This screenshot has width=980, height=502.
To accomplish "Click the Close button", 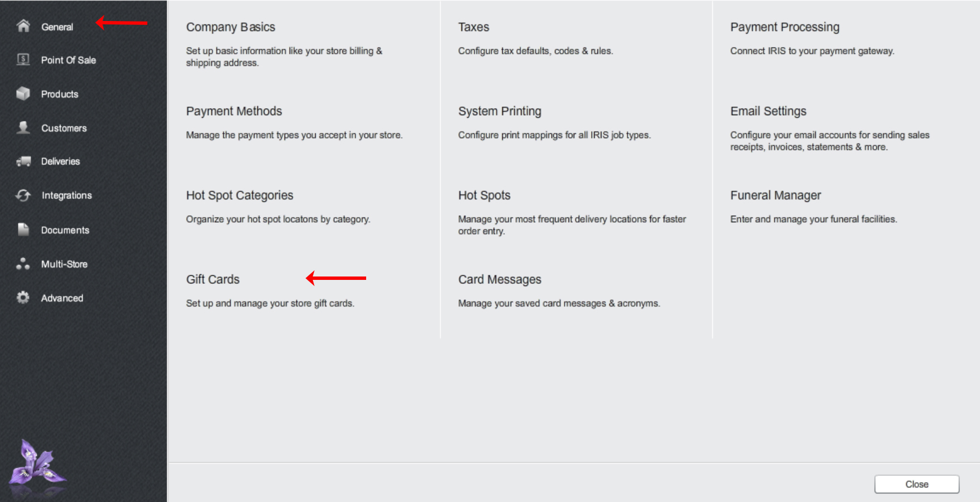I will click(x=917, y=484).
